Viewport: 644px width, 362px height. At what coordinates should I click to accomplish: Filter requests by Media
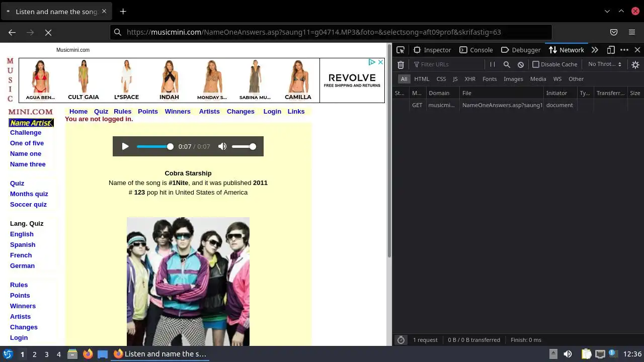(538, 79)
